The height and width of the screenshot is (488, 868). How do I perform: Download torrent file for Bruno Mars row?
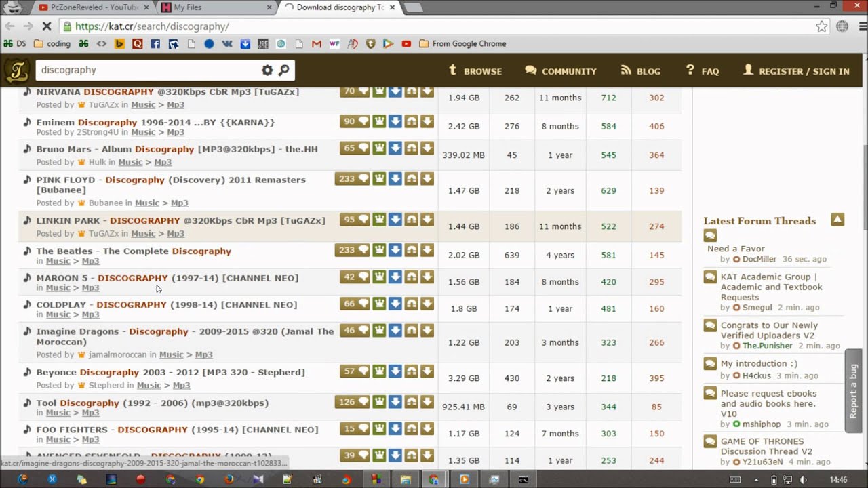click(x=427, y=148)
